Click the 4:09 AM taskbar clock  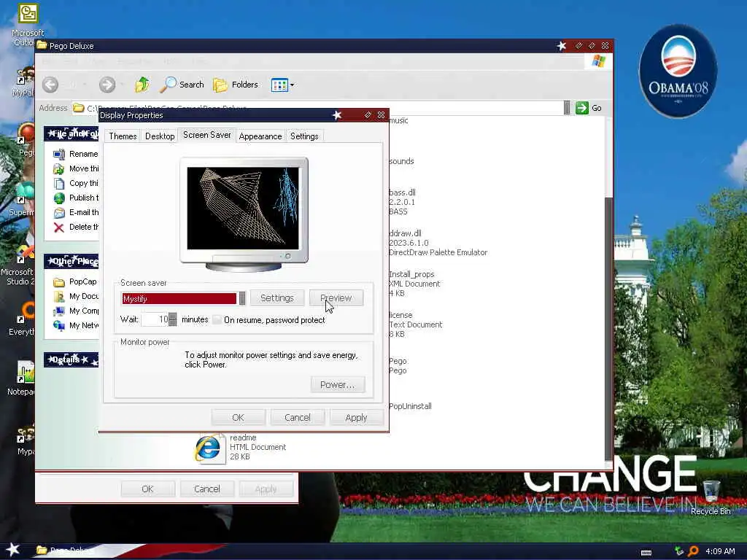tap(720, 551)
